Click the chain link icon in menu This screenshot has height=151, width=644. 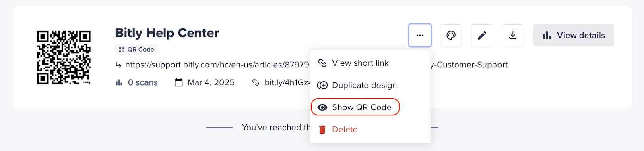click(x=322, y=63)
